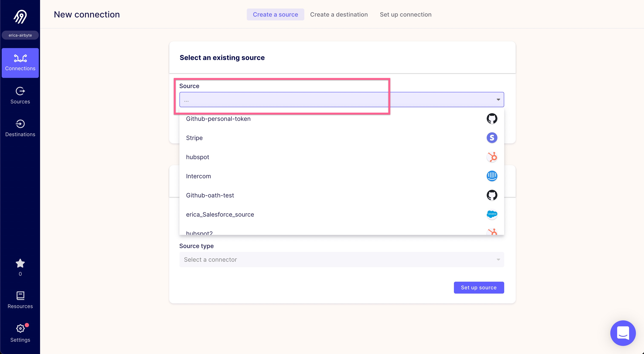Select Sources in the left sidebar

(x=20, y=96)
